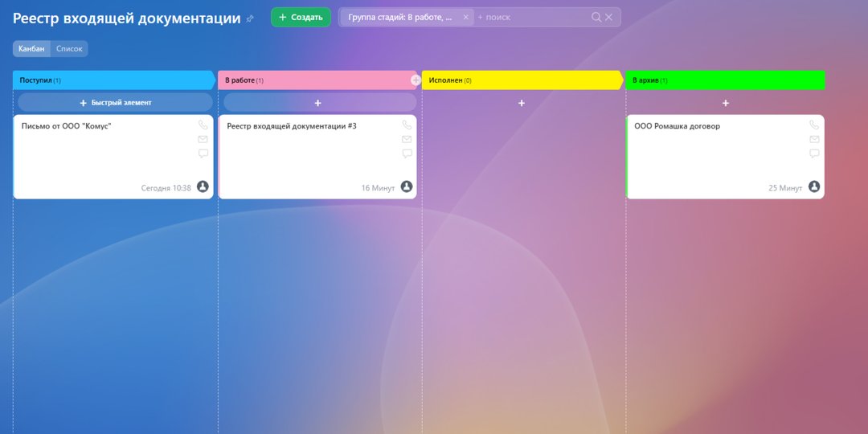Viewport: 868px width, 434px height.
Task: Click the pin icon next to page title
Action: click(x=250, y=18)
